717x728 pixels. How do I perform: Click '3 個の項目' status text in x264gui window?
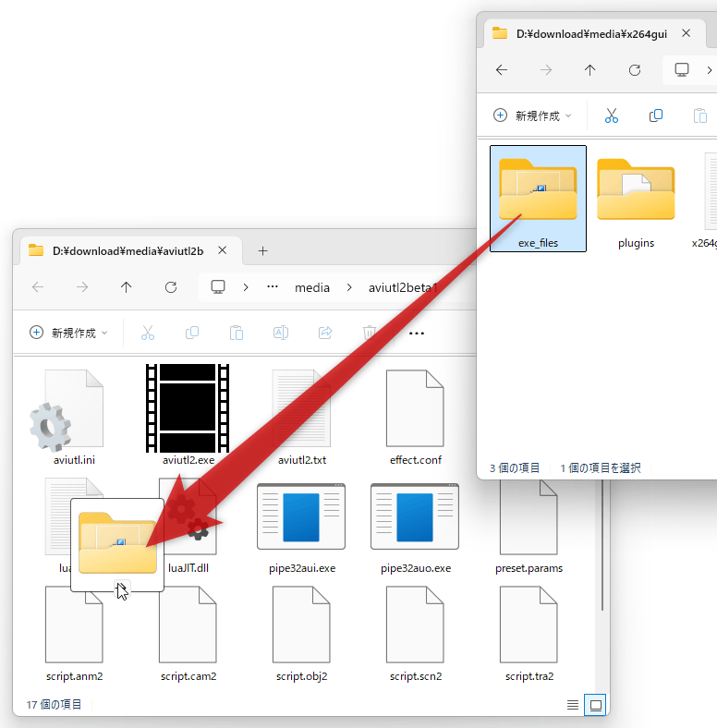tap(515, 468)
